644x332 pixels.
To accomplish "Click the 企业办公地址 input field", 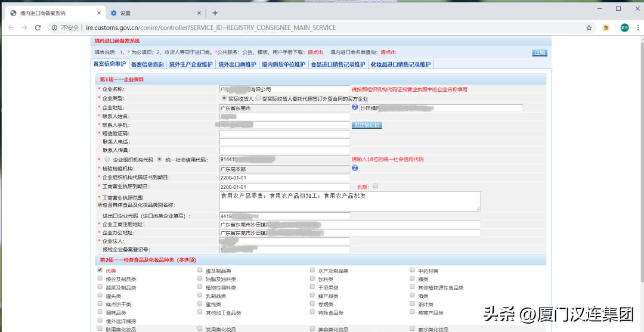I will point(350,233).
